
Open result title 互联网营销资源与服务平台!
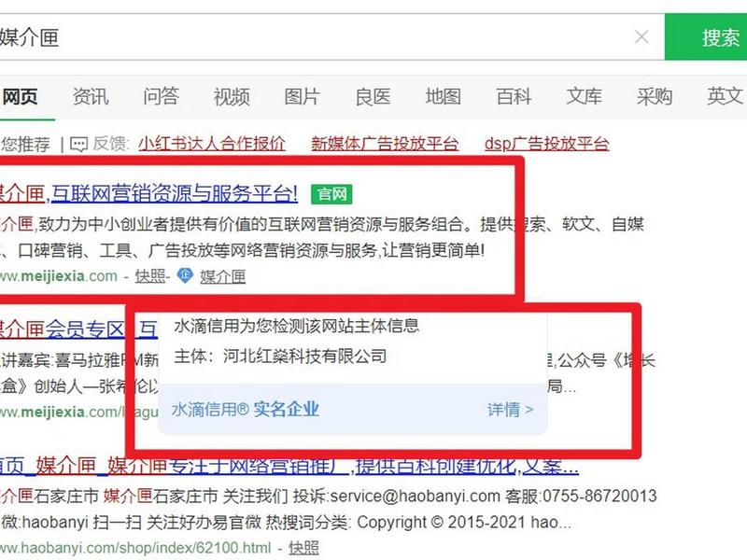175,194
